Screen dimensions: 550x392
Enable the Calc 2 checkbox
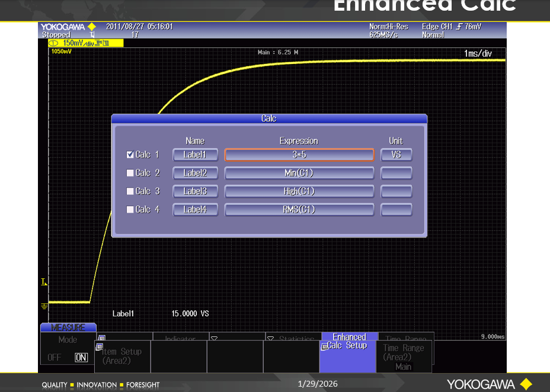pyautogui.click(x=130, y=173)
